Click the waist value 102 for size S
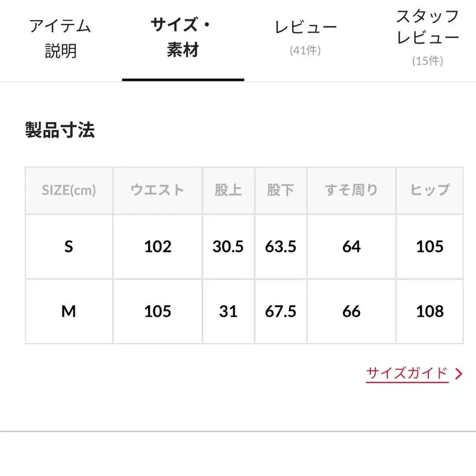The width and height of the screenshot is (476, 476). 157,246
